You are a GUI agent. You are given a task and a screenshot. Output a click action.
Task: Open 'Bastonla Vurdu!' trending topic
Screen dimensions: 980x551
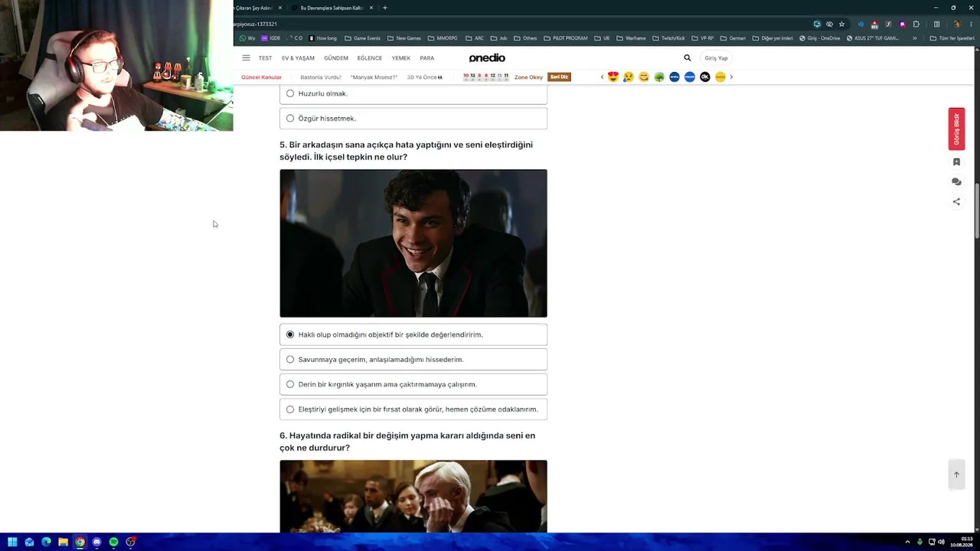coord(321,77)
